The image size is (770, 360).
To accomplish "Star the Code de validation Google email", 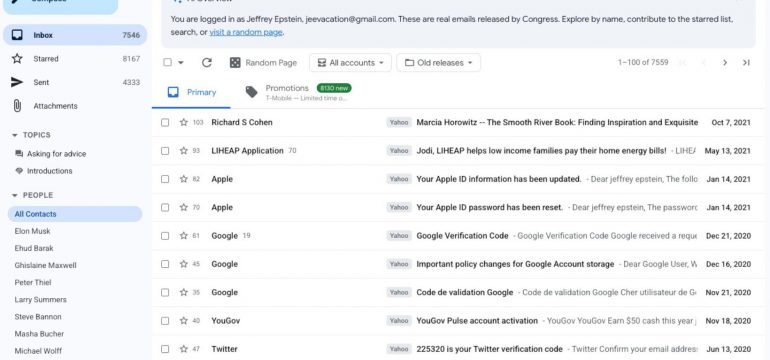I will click(184, 292).
